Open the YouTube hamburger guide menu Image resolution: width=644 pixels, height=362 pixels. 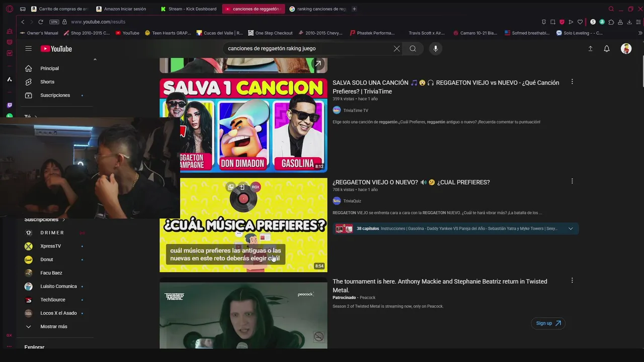click(x=29, y=49)
